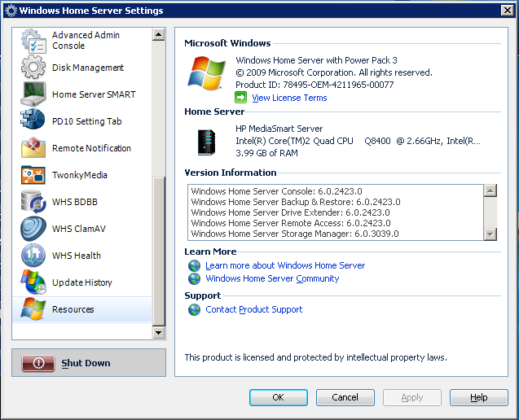Select the Resources tab
Image resolution: width=519 pixels, height=420 pixels.
pos(82,308)
